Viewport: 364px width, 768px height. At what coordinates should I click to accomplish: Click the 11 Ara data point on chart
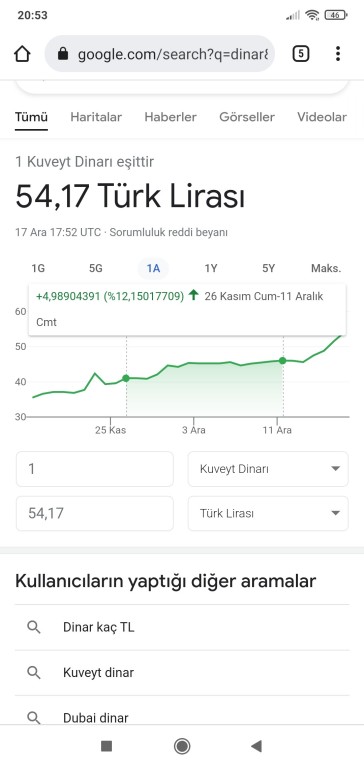click(283, 360)
